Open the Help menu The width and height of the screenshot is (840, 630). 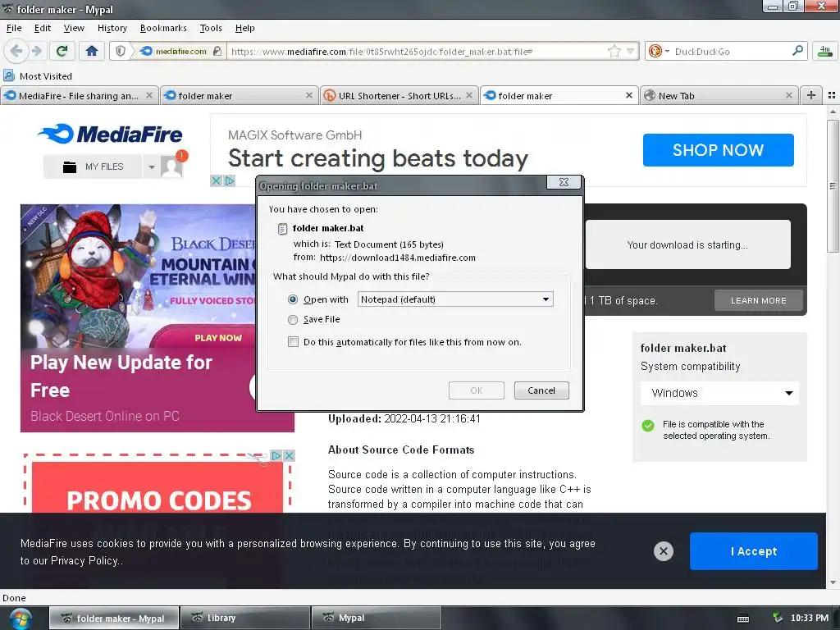click(x=244, y=28)
